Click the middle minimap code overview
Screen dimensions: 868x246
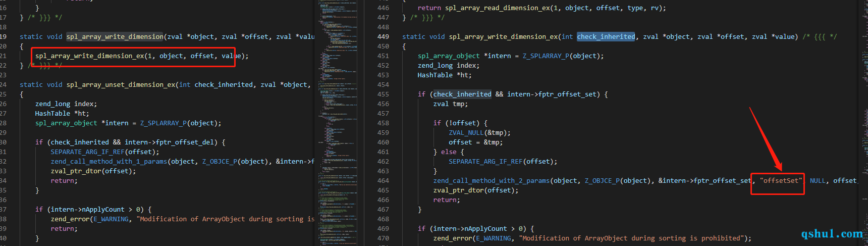click(x=337, y=123)
